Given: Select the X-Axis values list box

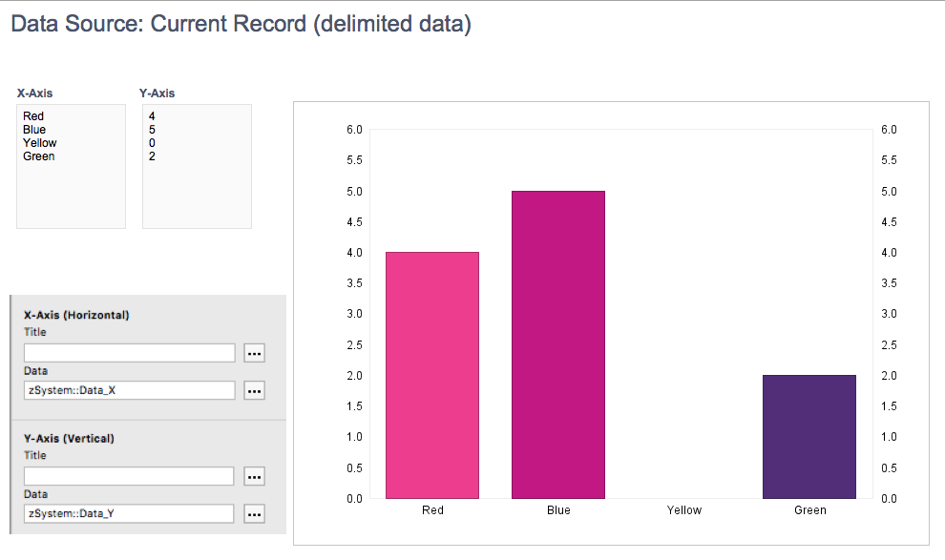Looking at the screenshot, I should [x=72, y=166].
